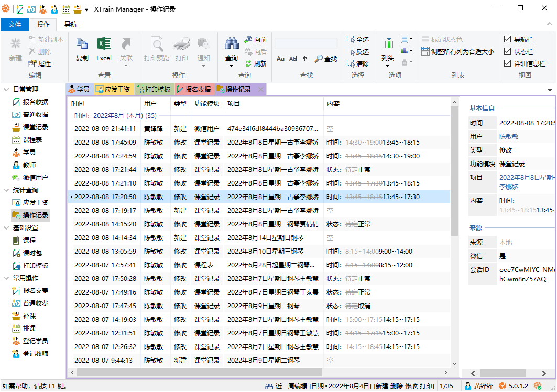Click the 时间: 2022年8月 (本月) (35) group
Image resolution: width=557 pixels, height=392 pixels.
pyautogui.click(x=115, y=115)
